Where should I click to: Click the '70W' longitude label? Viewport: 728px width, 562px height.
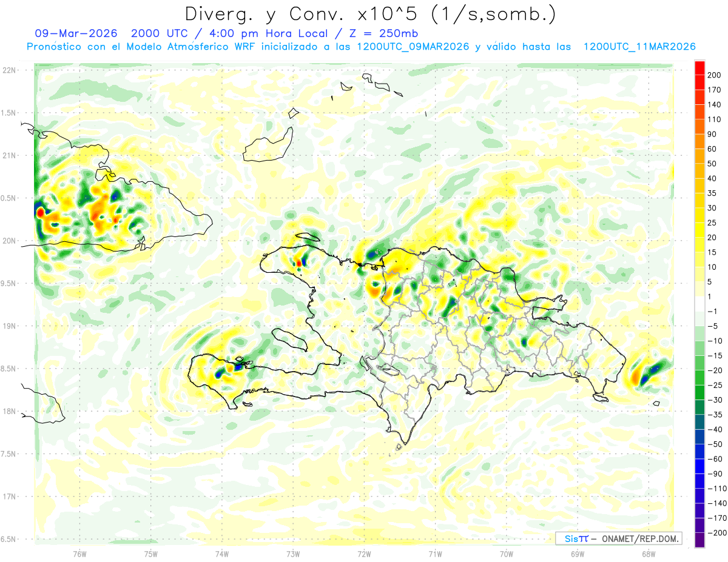point(507,554)
